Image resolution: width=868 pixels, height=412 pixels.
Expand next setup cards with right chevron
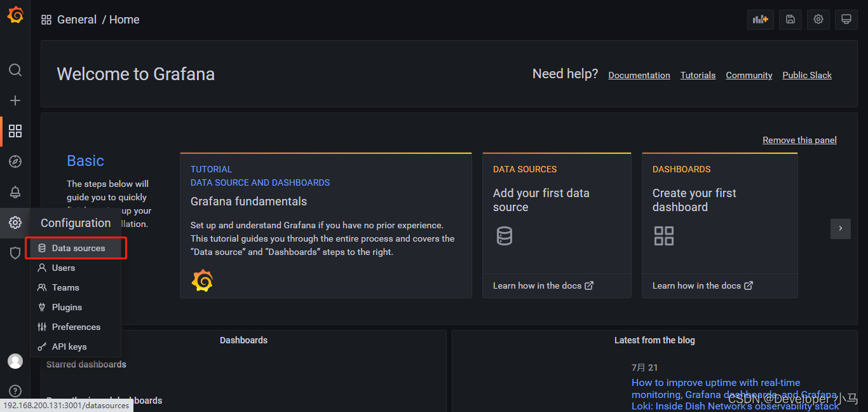(x=840, y=228)
